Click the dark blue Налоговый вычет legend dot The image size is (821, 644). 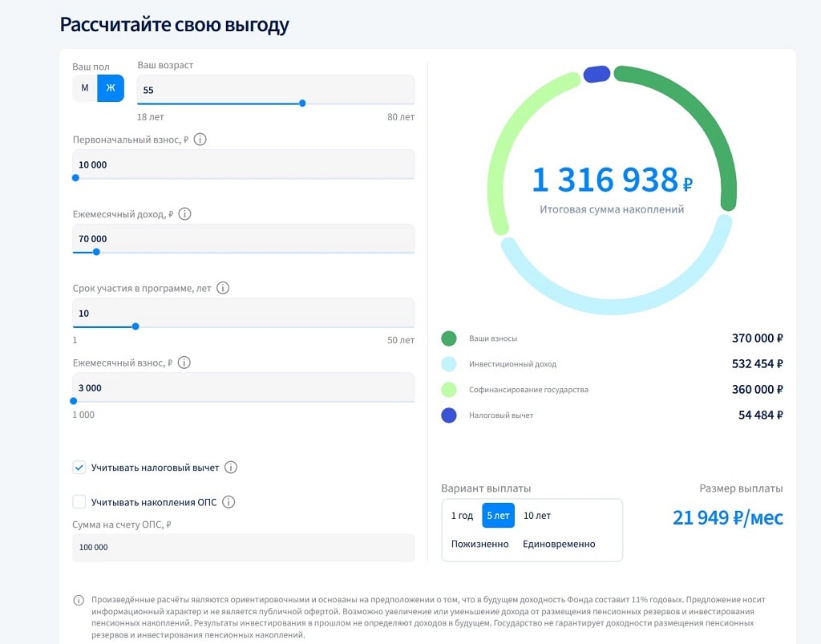449,415
